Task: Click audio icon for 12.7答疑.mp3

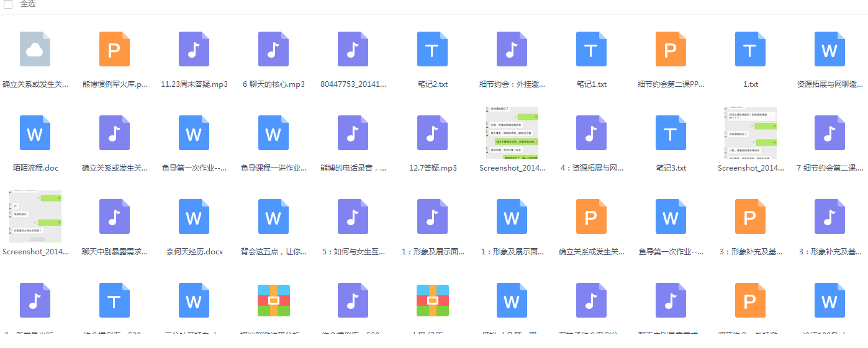Action: (432, 133)
